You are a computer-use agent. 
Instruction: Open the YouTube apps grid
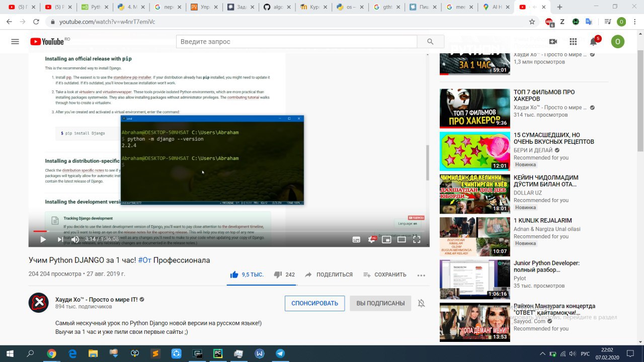(573, 42)
